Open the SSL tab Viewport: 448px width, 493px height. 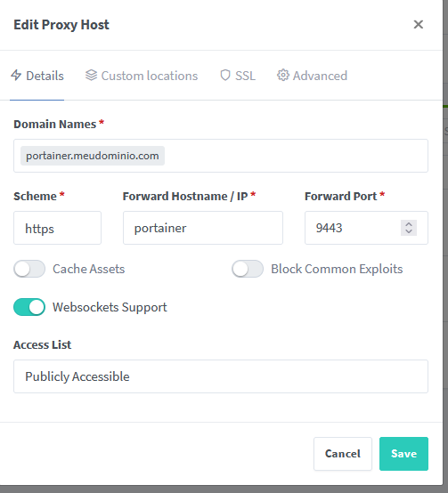(238, 76)
